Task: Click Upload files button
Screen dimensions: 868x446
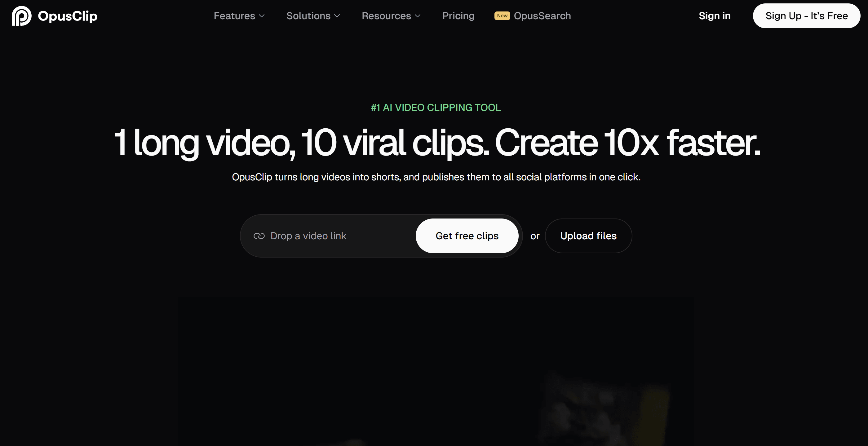Action: click(588, 236)
